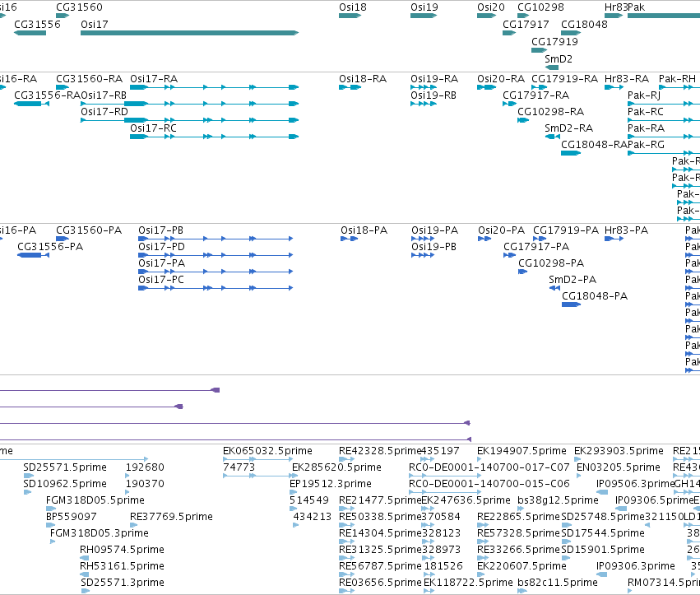Screen dimensions: 700x595
Task: Select the CG17919-RA transcript label
Action: coord(565,79)
